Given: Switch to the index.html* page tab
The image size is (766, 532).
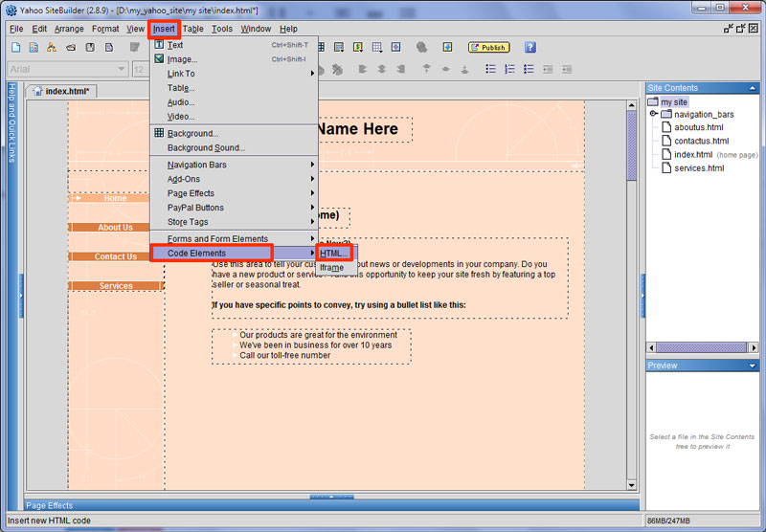Looking at the screenshot, I should [61, 91].
